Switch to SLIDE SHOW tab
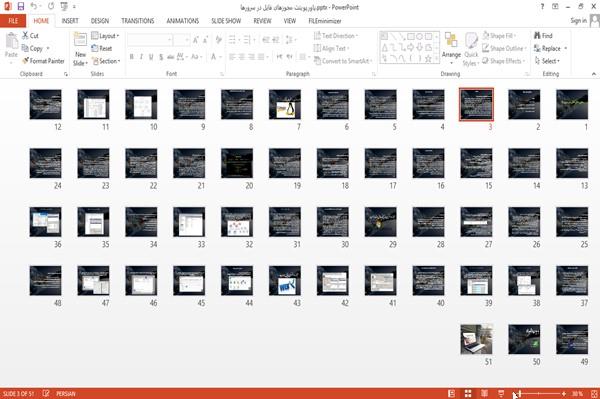The height and width of the screenshot is (399, 600). pos(226,21)
